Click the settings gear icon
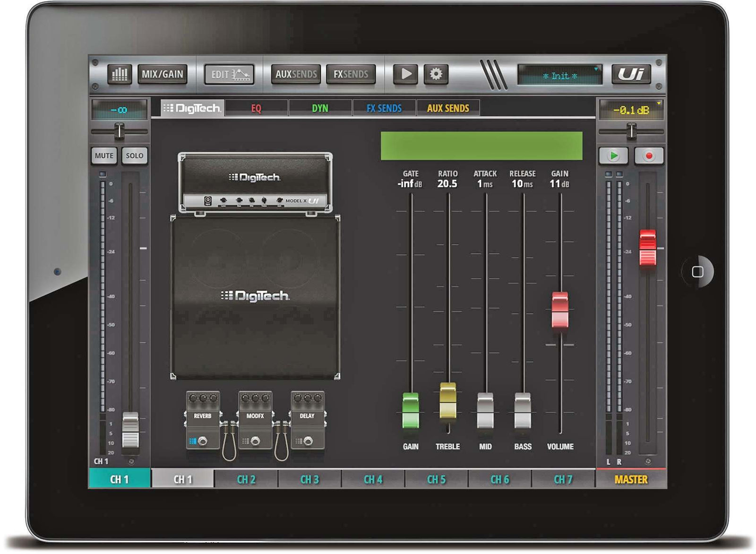The image size is (756, 554). click(436, 74)
